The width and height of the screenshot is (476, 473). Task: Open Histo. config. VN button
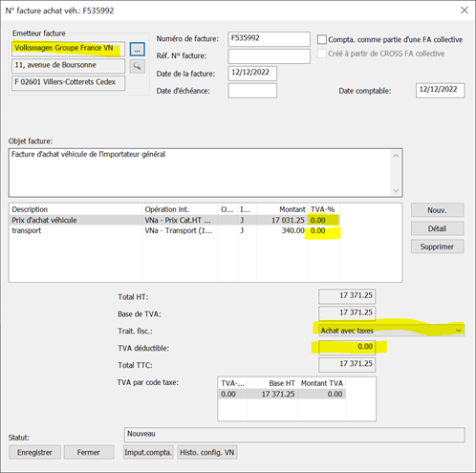[207, 452]
